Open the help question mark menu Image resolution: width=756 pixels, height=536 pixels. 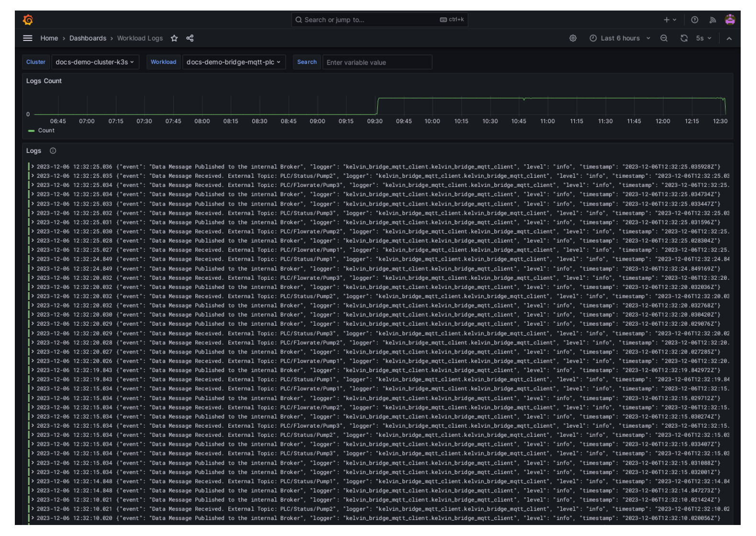coord(694,20)
